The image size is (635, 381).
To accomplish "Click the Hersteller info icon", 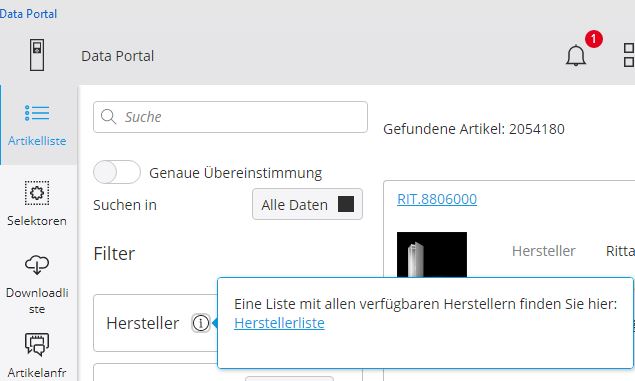I will (x=200, y=323).
